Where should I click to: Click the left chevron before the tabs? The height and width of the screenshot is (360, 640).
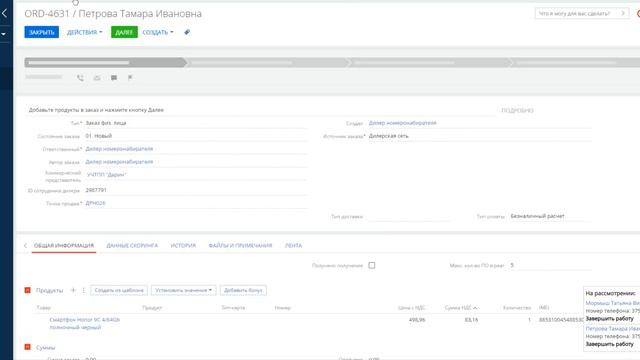(25, 246)
